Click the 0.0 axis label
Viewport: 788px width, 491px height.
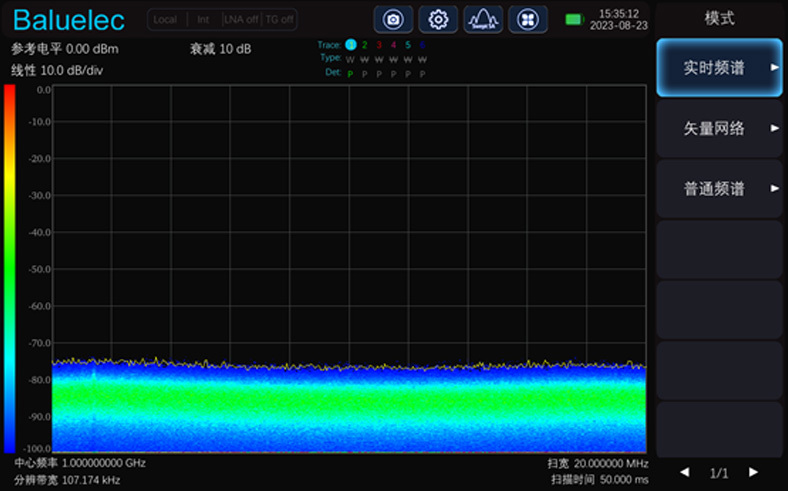(x=44, y=90)
